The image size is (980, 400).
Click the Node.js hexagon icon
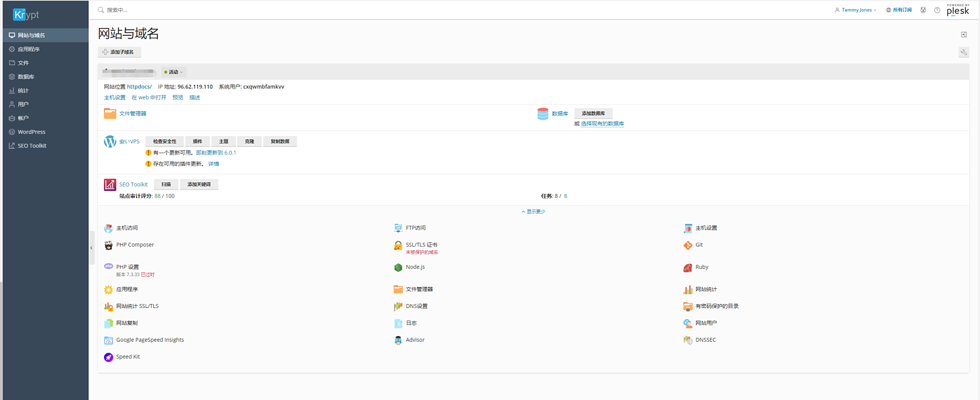(398, 267)
